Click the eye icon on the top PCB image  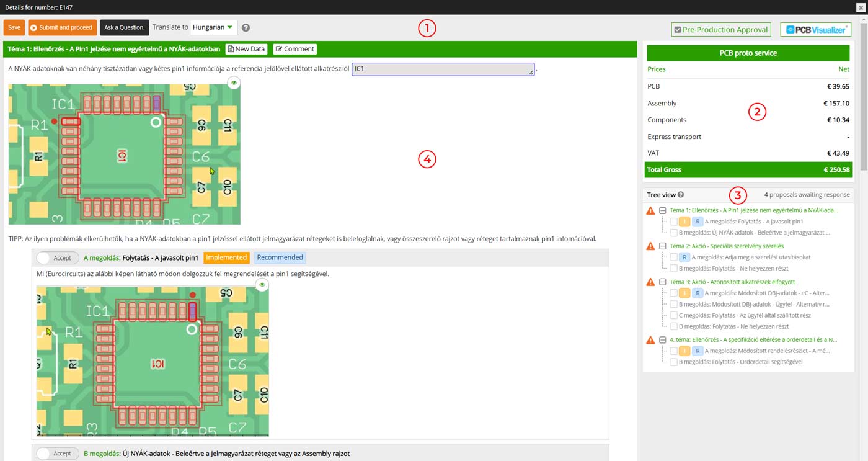pos(233,83)
